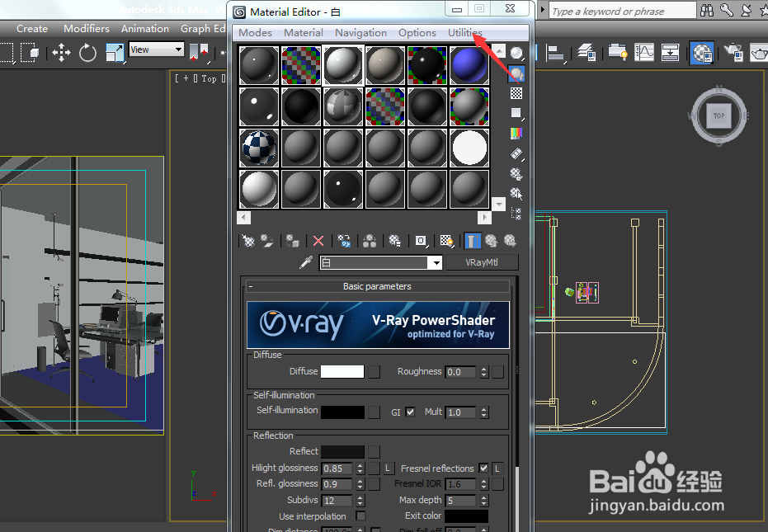Open Render Setup teapot icon

tap(733, 52)
